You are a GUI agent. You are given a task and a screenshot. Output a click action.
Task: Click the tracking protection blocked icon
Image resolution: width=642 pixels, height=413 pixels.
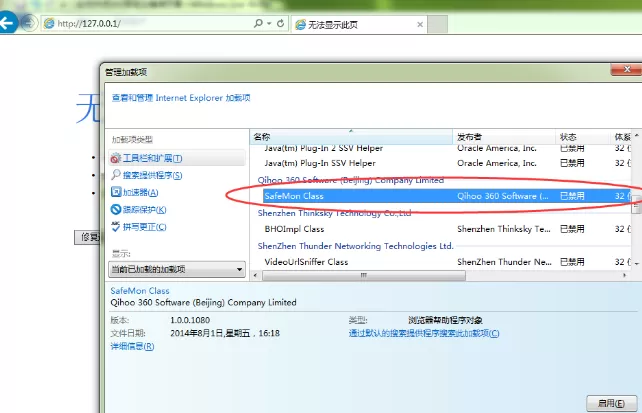coord(116,209)
